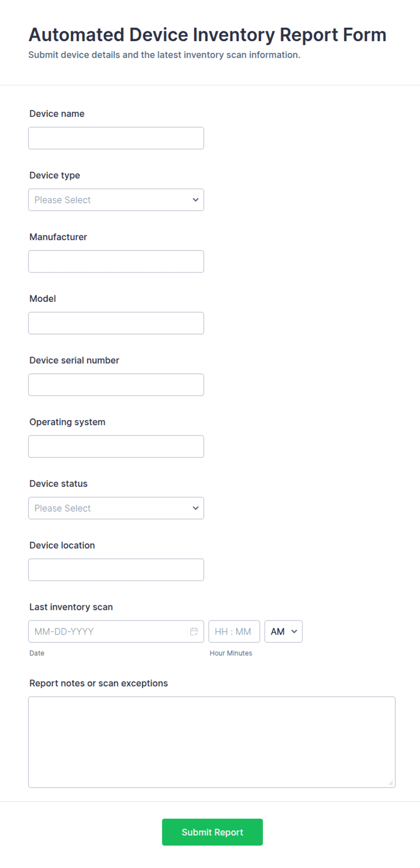Open the Device type dropdown
The image size is (420, 868).
point(116,200)
